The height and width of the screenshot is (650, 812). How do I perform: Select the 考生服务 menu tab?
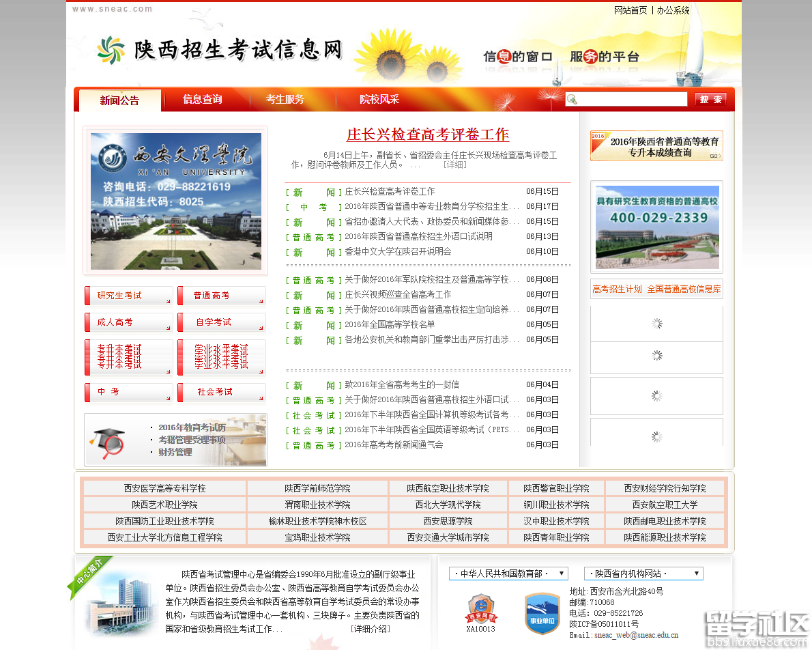click(x=285, y=100)
